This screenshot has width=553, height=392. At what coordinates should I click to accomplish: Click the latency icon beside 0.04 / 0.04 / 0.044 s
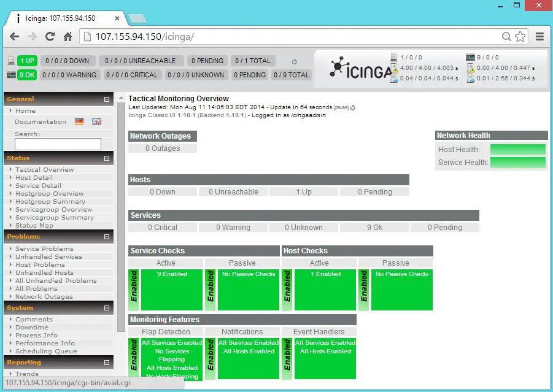click(x=394, y=79)
